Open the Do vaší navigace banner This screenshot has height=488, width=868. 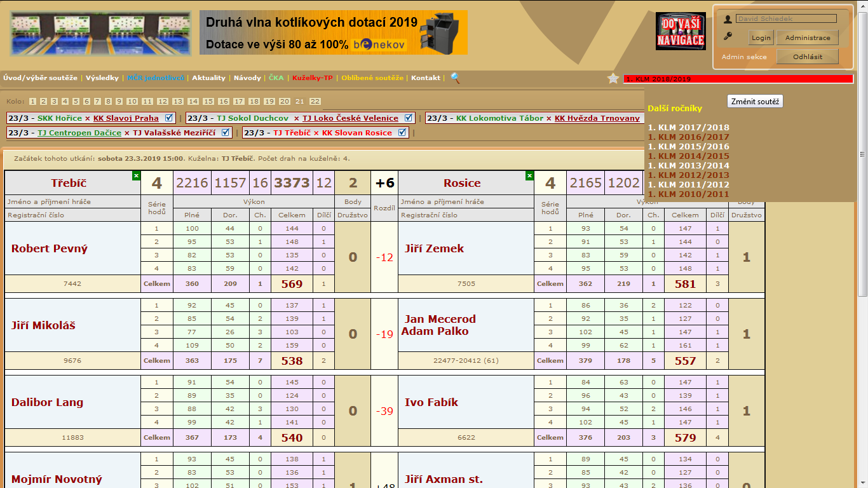click(681, 30)
